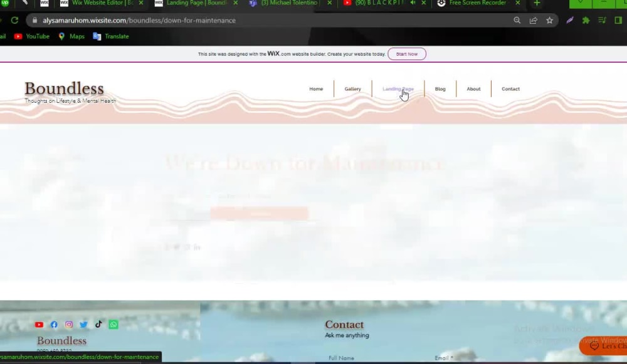Open the Translate bookmark
The height and width of the screenshot is (364, 627).
(111, 36)
